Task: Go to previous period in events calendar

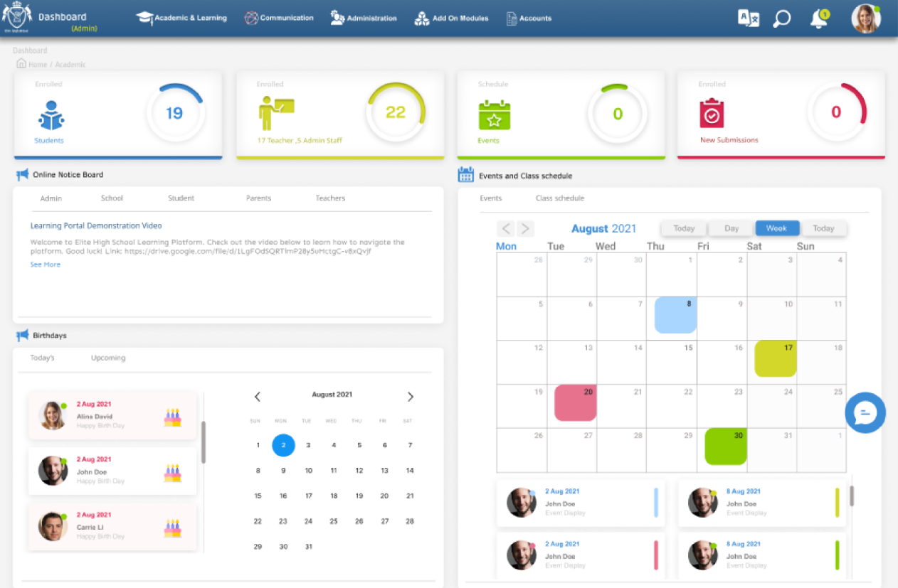Action: pos(506,228)
